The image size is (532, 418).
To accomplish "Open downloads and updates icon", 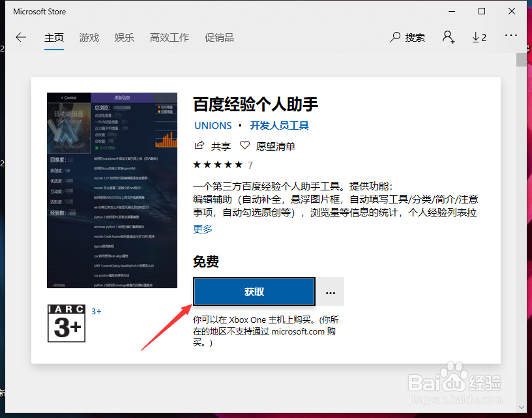I will click(x=479, y=37).
